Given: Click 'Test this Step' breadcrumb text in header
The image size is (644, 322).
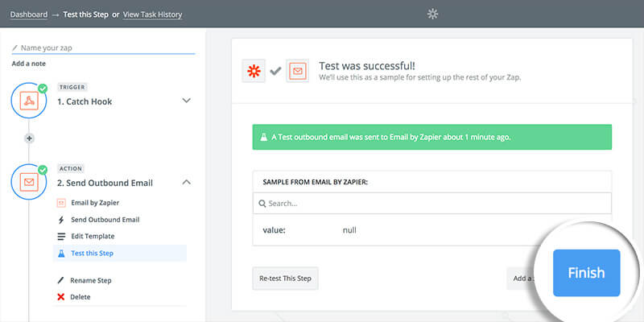Looking at the screenshot, I should pos(85,14).
